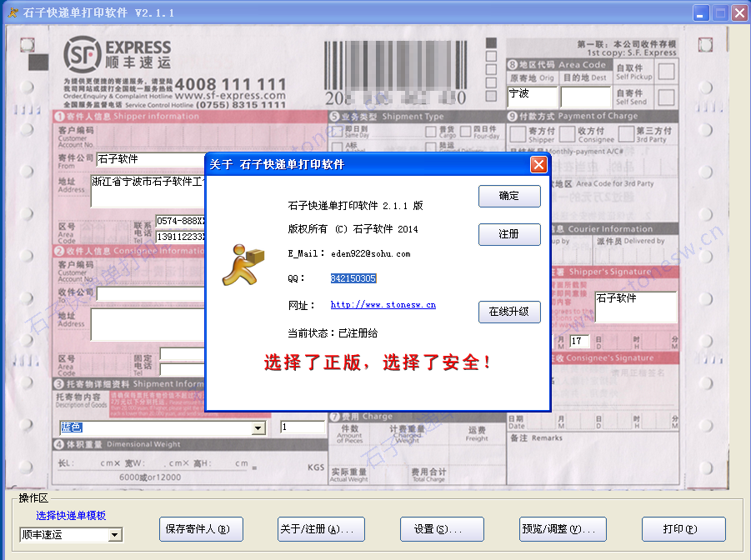Check the 普货 Cargo box
751x560 pixels.
coord(431,132)
